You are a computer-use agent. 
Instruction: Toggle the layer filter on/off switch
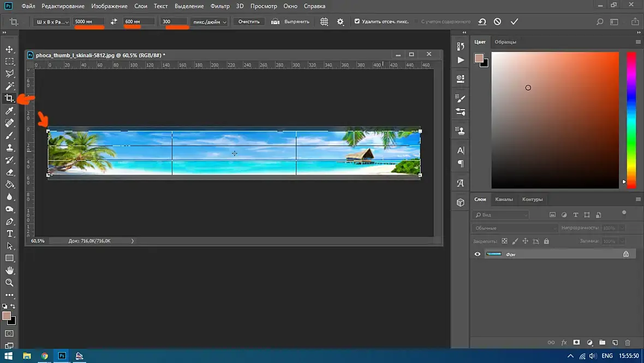point(624,213)
